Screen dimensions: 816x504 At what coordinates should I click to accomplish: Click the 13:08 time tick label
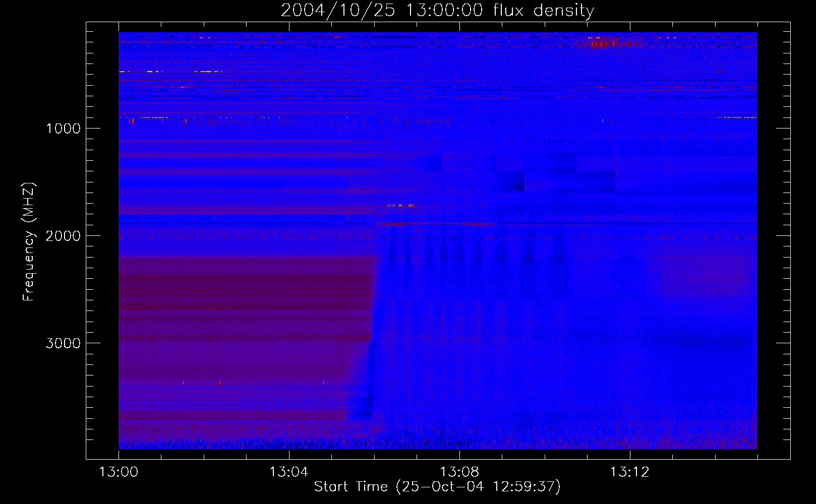pyautogui.click(x=459, y=472)
